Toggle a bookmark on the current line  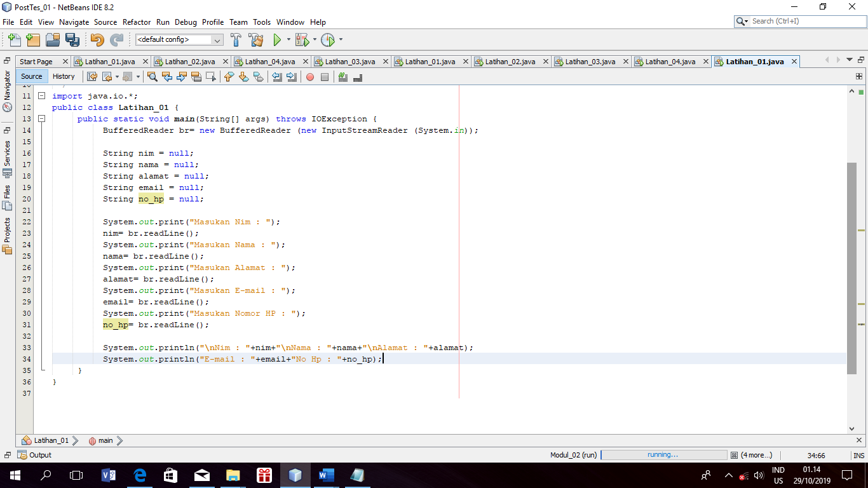click(258, 77)
